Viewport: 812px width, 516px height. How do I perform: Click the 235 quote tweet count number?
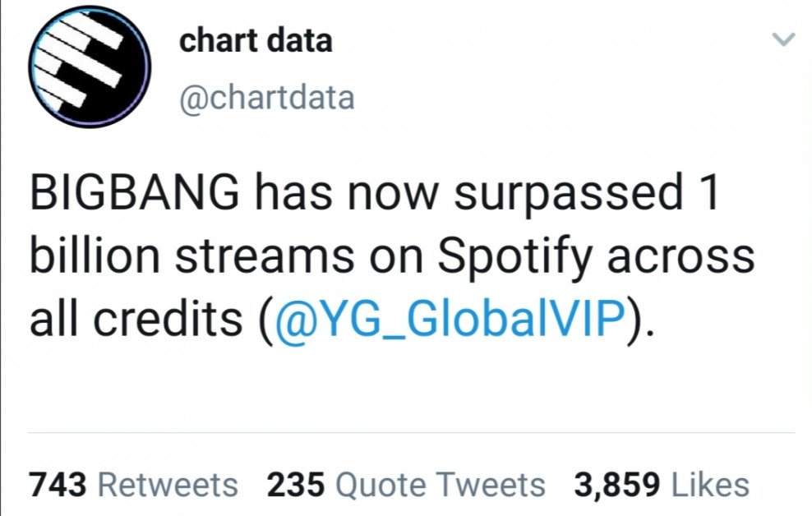tap(296, 485)
